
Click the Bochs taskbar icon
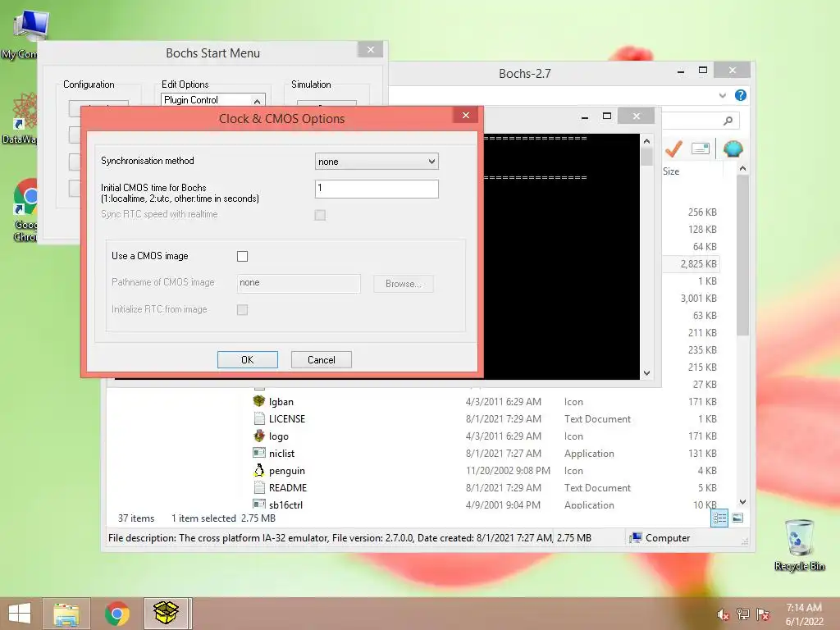pos(166,614)
